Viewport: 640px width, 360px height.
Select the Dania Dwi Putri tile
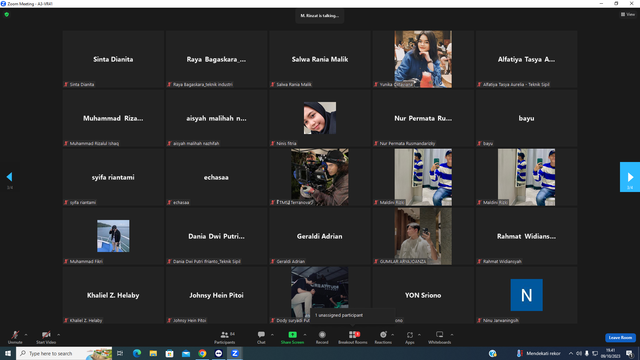216,236
